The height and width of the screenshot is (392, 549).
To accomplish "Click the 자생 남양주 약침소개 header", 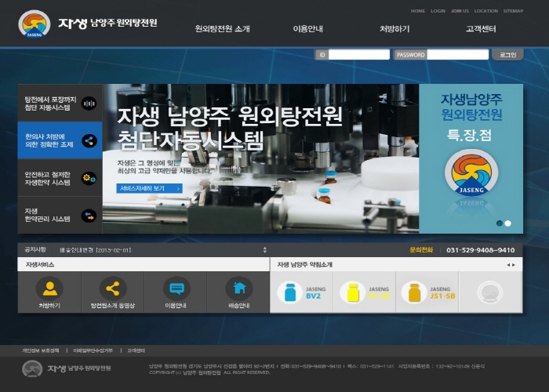I will coord(304,265).
